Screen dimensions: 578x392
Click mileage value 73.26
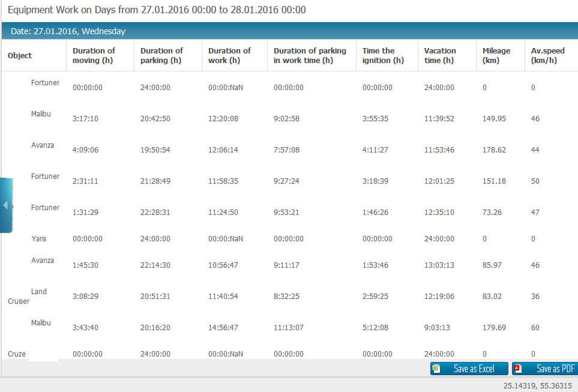tap(492, 213)
